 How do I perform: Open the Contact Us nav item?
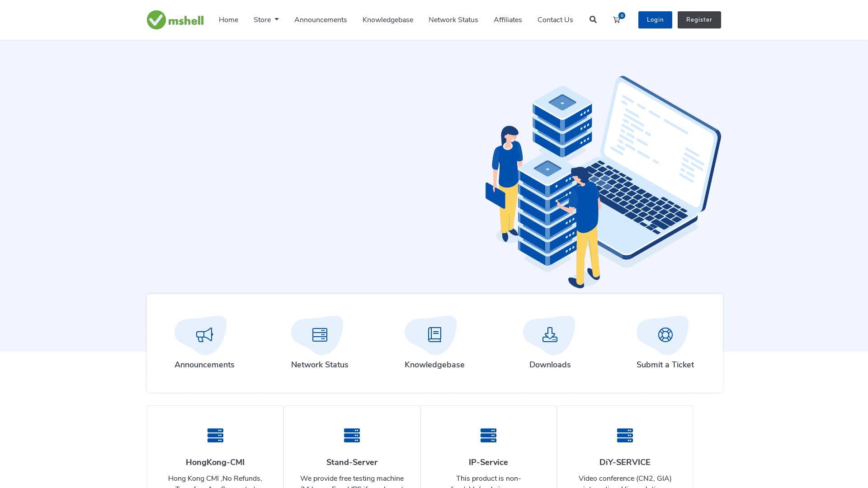(555, 20)
